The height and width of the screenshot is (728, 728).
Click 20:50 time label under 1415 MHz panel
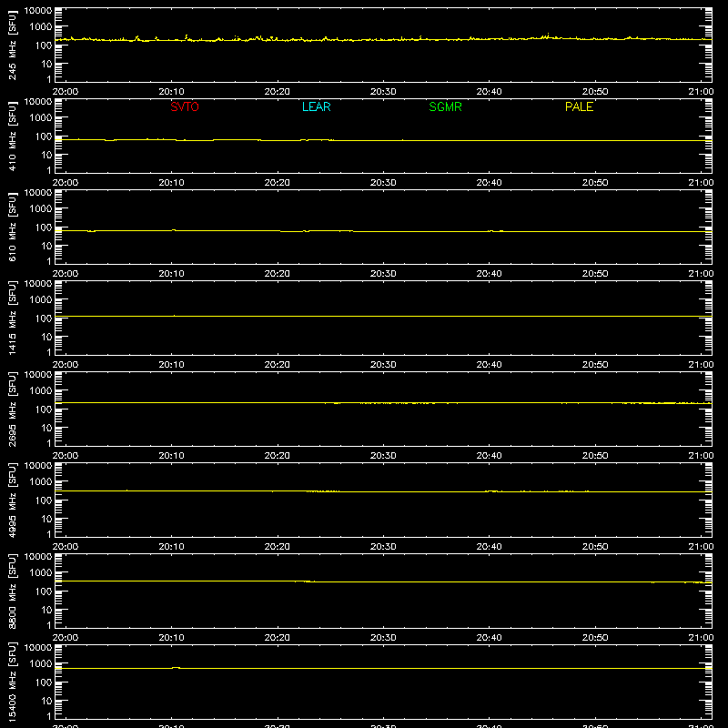[x=595, y=365]
